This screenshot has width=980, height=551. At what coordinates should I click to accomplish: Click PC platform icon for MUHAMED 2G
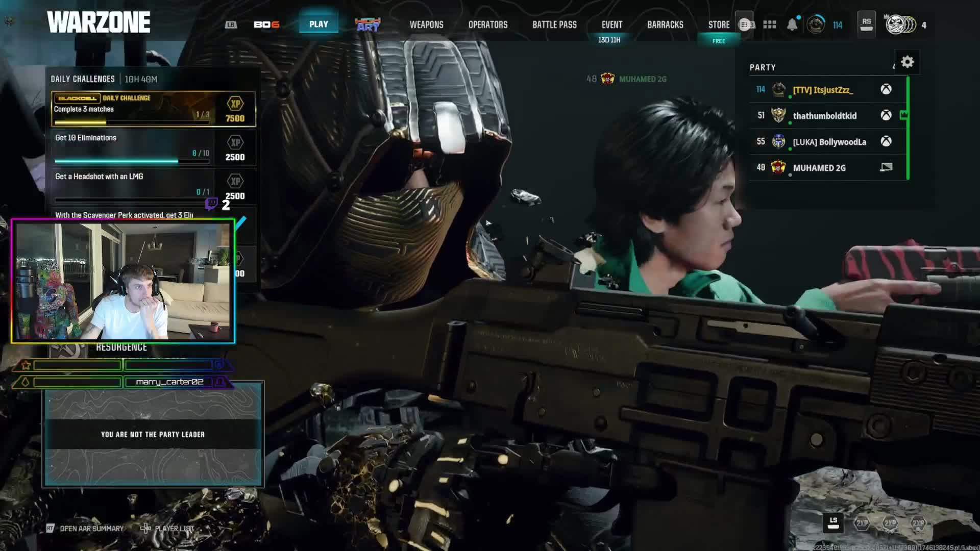point(886,167)
